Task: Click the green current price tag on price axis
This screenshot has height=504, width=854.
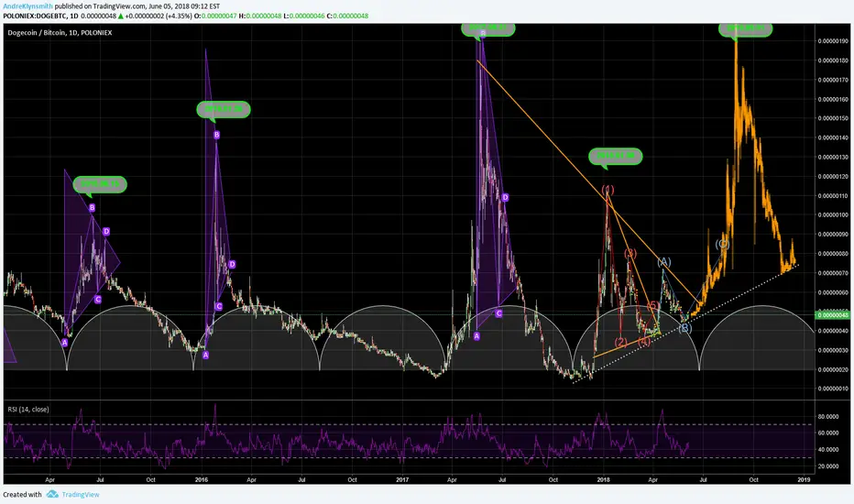Action: (832, 315)
